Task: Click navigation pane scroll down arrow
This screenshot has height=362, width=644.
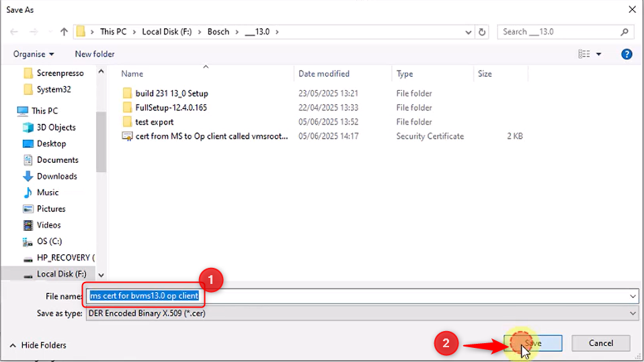Action: pyautogui.click(x=101, y=275)
